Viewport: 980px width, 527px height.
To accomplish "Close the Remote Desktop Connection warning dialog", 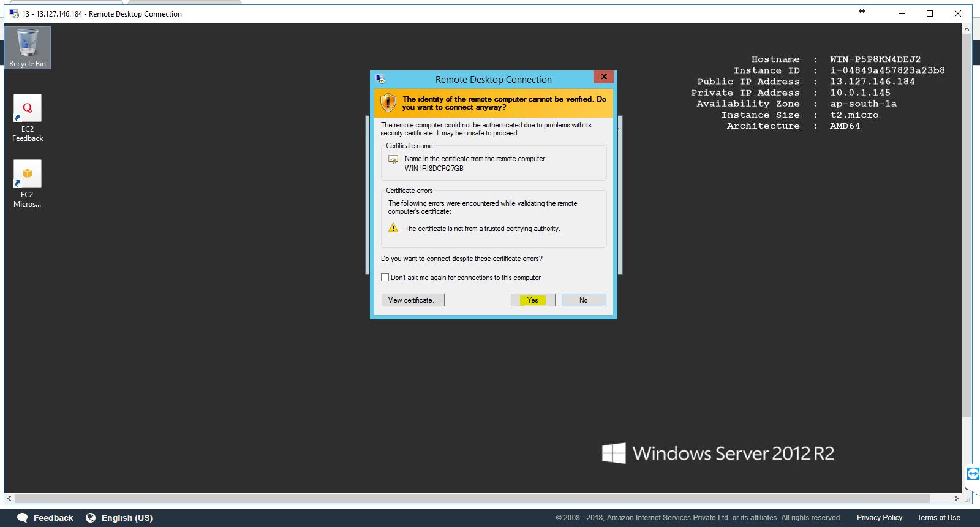I will [604, 77].
